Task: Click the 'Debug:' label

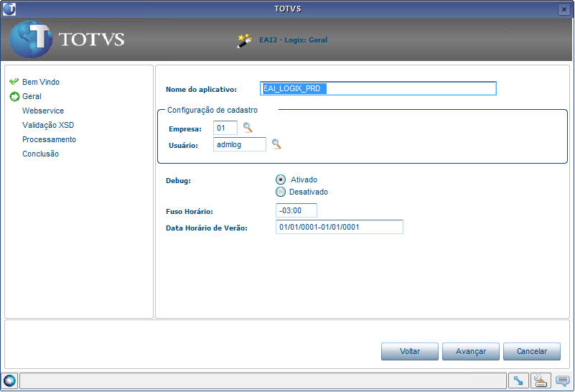Action: coord(178,181)
